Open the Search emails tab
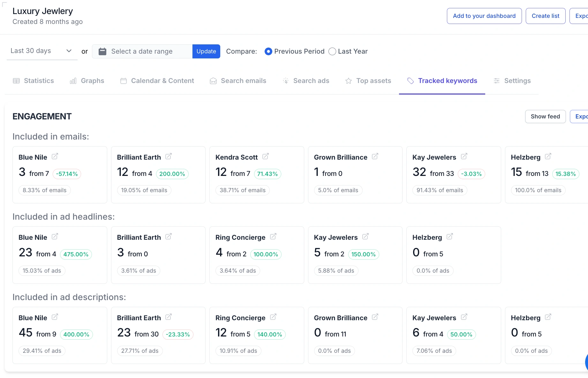The image size is (588, 378). (x=238, y=81)
